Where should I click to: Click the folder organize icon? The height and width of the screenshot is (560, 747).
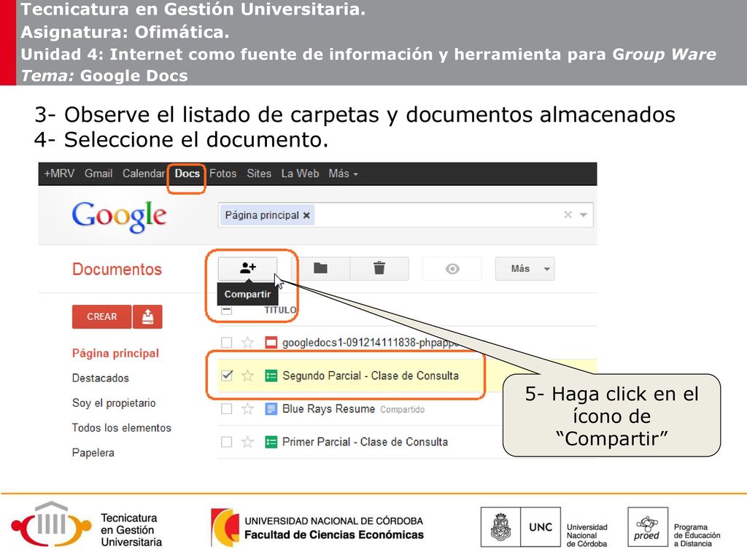click(321, 268)
